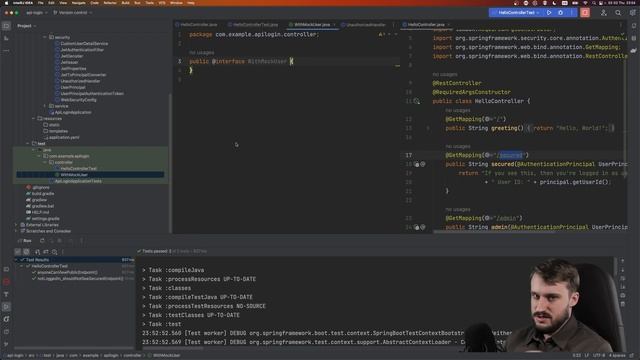This screenshot has height=360, width=640.
Task: Expand Scratches and Consoles node
Action: [x=16, y=231]
